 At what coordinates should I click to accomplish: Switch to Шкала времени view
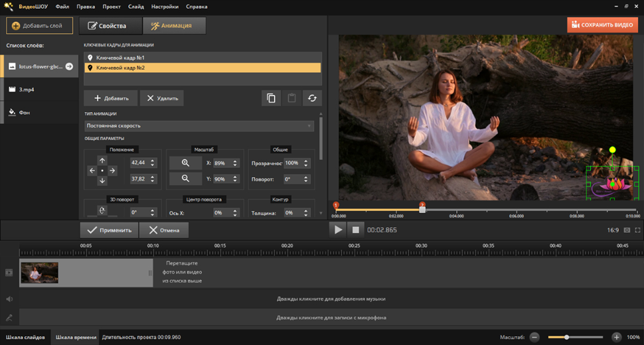(x=76, y=337)
